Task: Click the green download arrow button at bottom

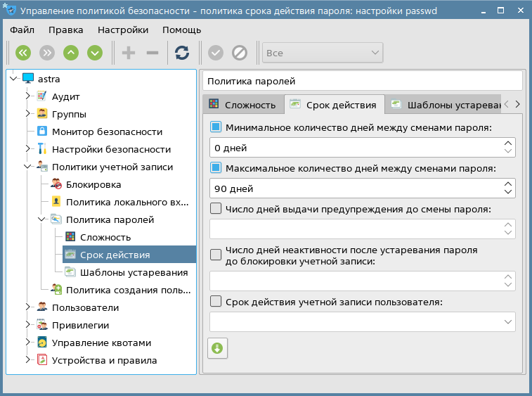Action: point(217,348)
